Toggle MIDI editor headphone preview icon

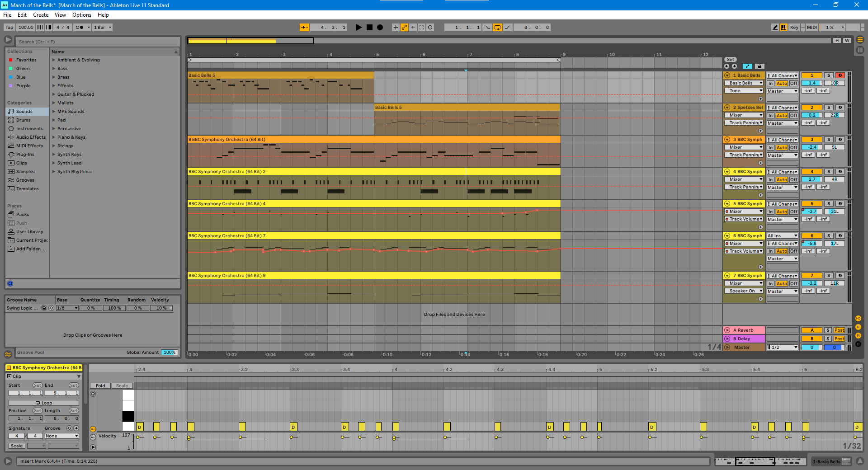click(x=93, y=394)
